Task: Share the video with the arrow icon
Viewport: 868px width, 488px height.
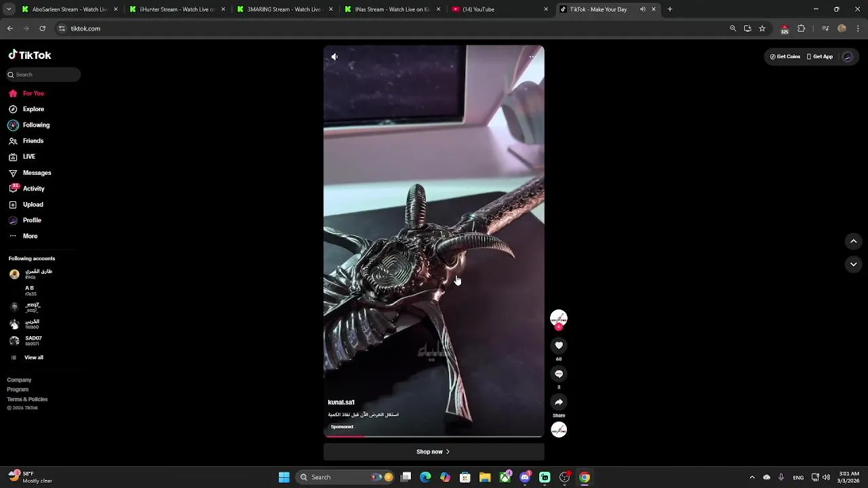Action: pos(559,402)
